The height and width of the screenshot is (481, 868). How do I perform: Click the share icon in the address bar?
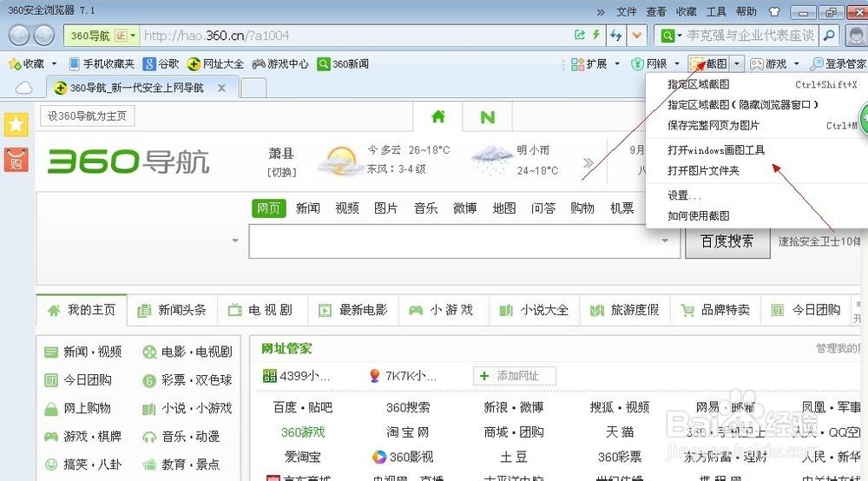point(580,35)
